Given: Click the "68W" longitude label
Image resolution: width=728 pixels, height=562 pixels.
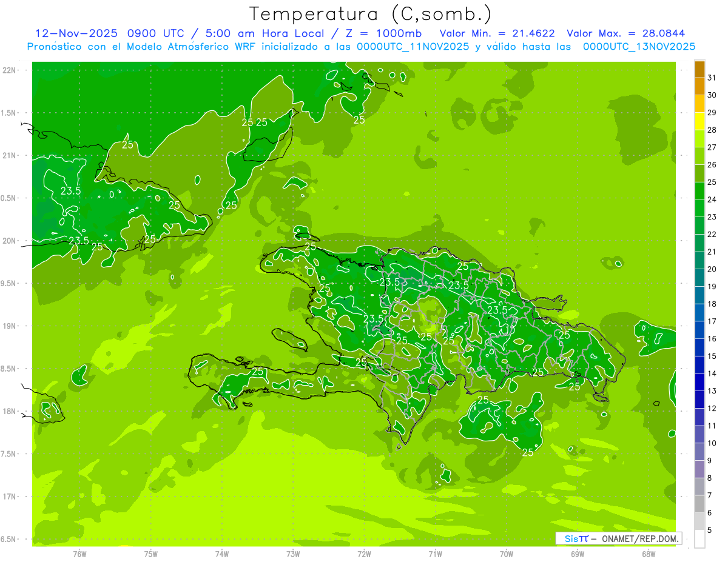Looking at the screenshot, I should [649, 554].
